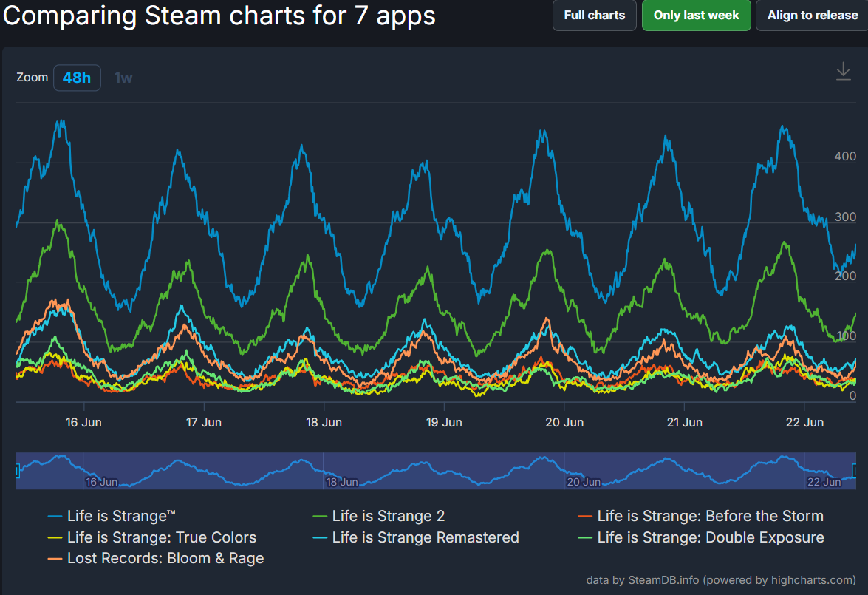This screenshot has height=595, width=868.
Task: Click the Full charts button
Action: coord(595,15)
